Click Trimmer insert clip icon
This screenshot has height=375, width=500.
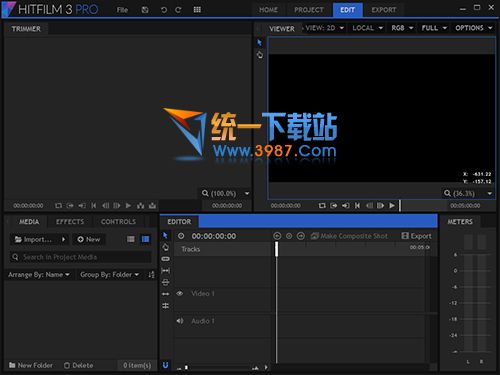(140, 206)
